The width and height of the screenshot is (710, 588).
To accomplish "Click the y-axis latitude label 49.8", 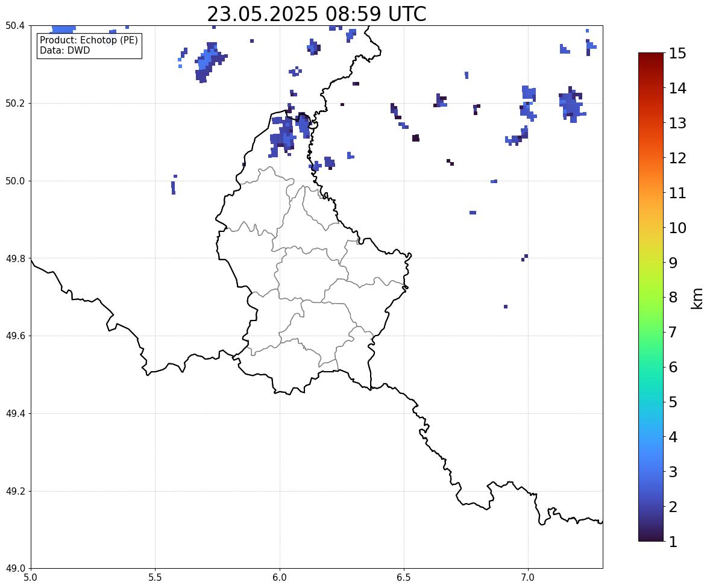I will point(15,258).
